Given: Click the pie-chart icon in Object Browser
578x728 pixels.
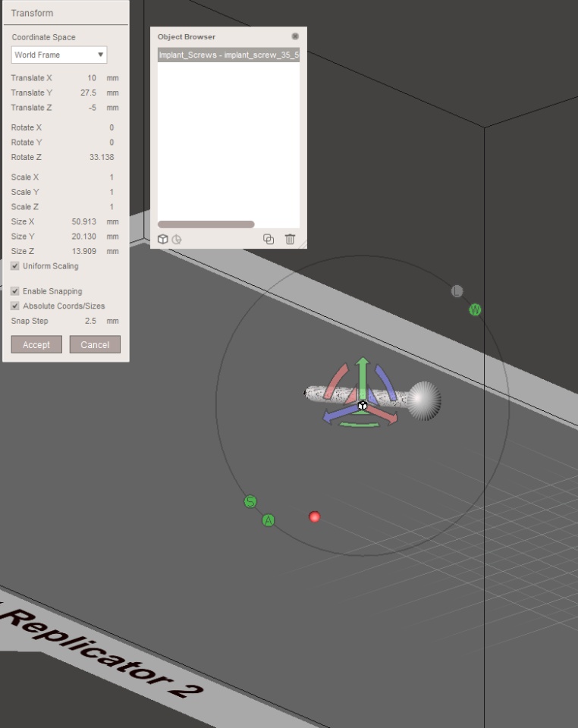Looking at the screenshot, I should (177, 240).
